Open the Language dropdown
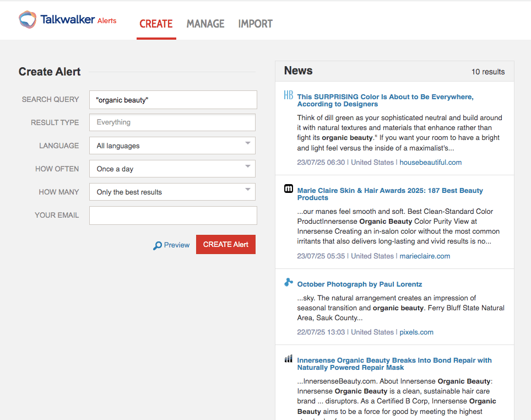 coord(172,146)
